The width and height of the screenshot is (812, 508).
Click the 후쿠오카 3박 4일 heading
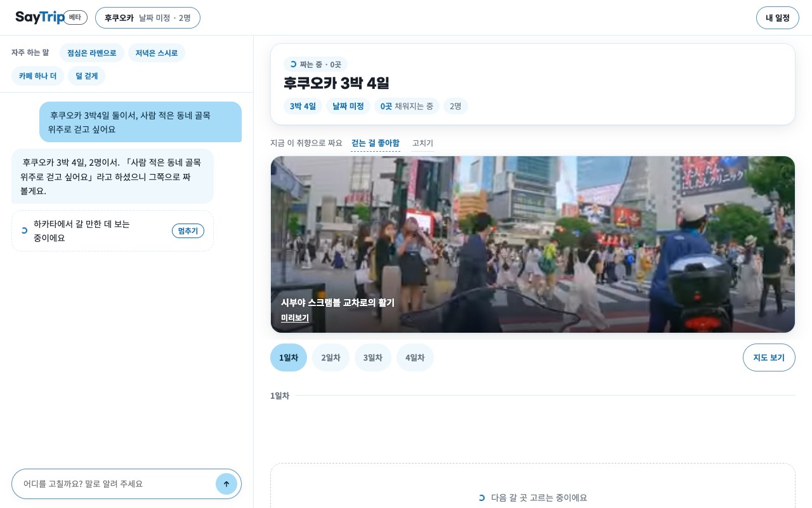coord(336,83)
